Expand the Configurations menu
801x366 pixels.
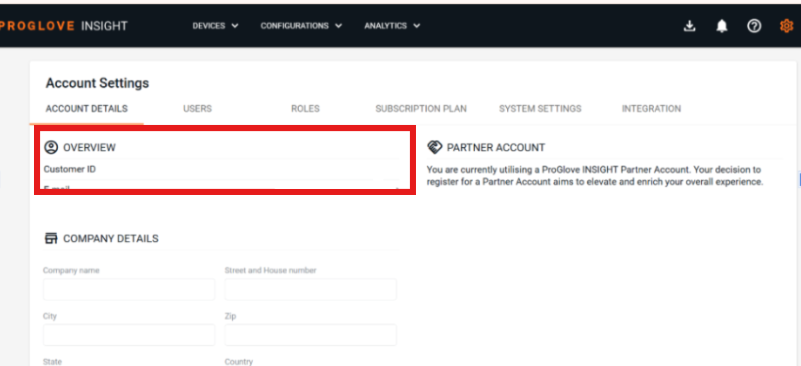[x=301, y=26]
